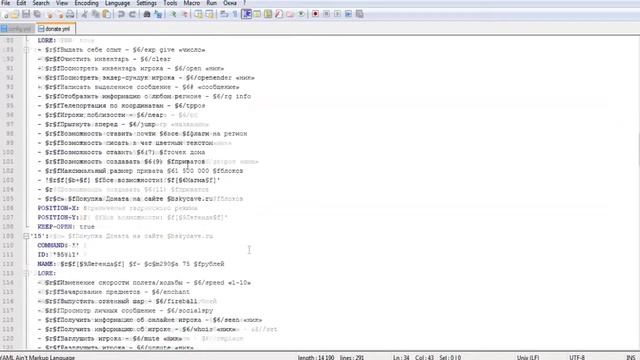Redo the last undone edit

coord(132,14)
